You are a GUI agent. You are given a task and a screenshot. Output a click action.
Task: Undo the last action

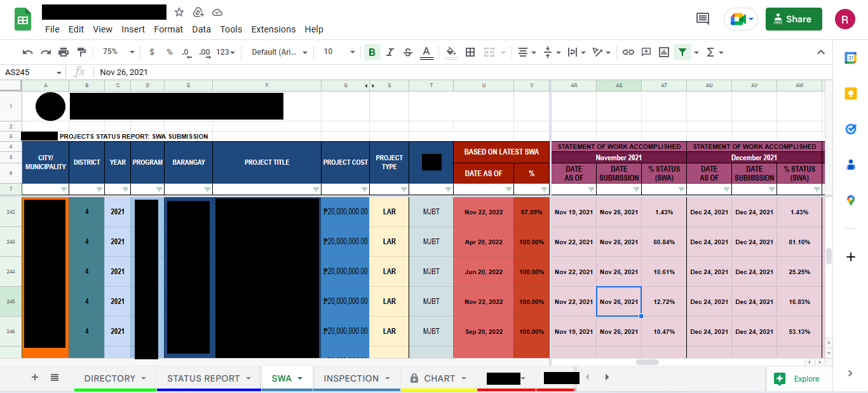27,52
